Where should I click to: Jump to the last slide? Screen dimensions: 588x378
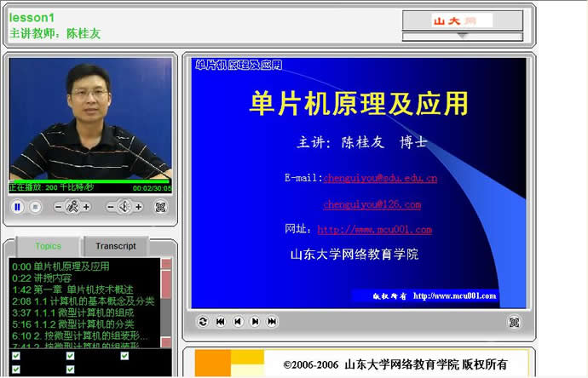pyautogui.click(x=272, y=322)
